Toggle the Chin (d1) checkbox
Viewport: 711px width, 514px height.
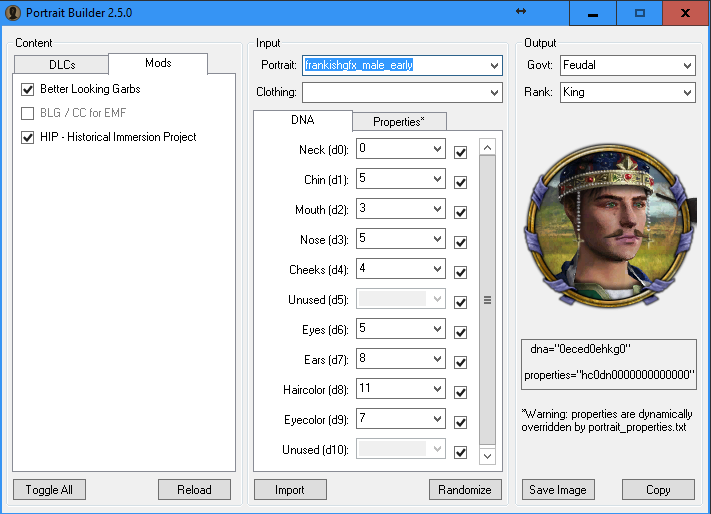461,182
